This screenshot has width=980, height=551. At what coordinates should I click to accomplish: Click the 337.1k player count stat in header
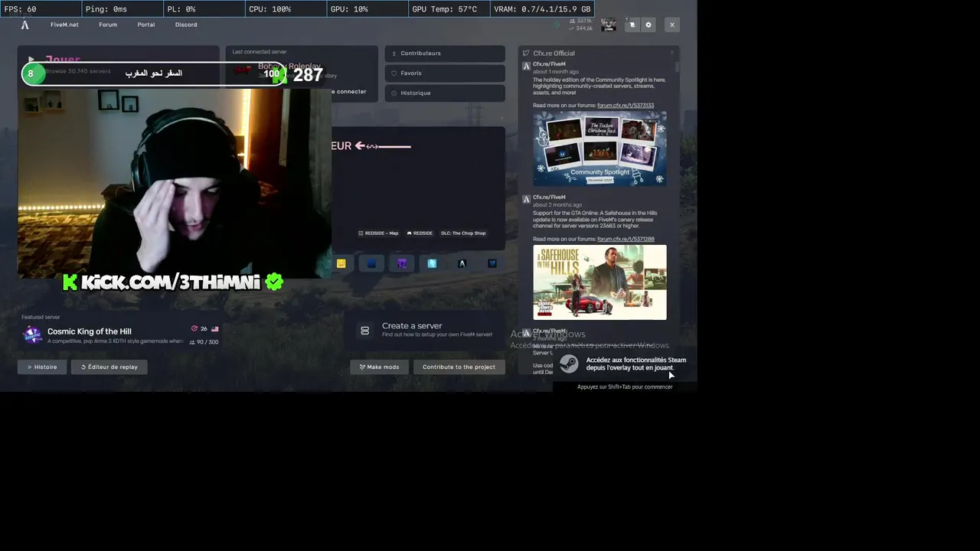click(583, 21)
